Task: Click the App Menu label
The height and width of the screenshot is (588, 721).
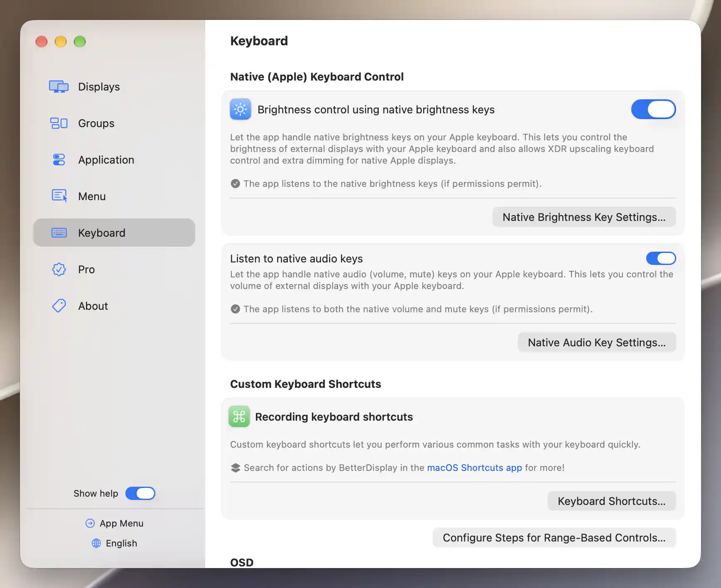Action: (x=121, y=523)
